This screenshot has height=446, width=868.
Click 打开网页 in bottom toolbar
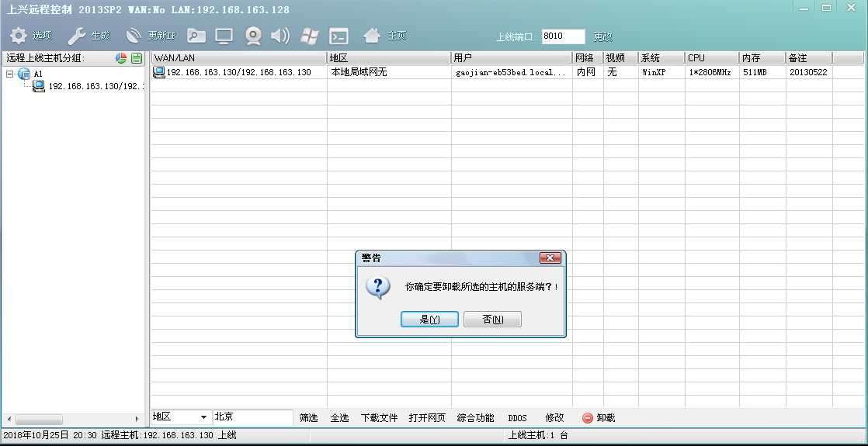pos(427,418)
